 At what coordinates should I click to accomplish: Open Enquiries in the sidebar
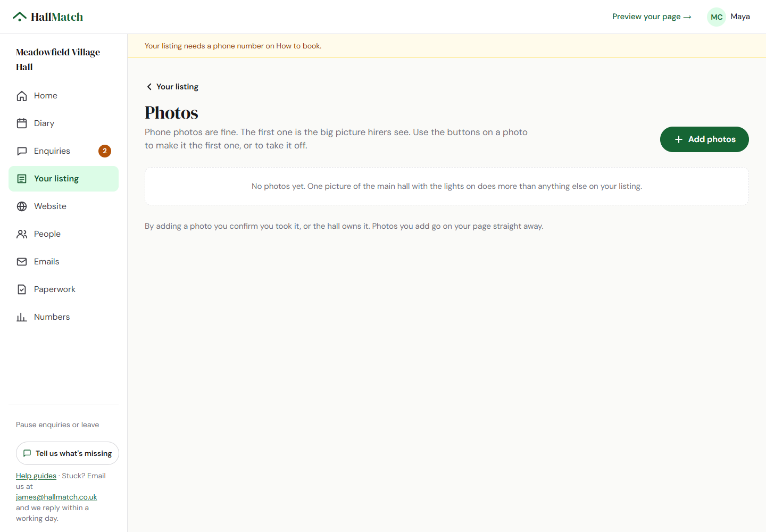click(63, 151)
